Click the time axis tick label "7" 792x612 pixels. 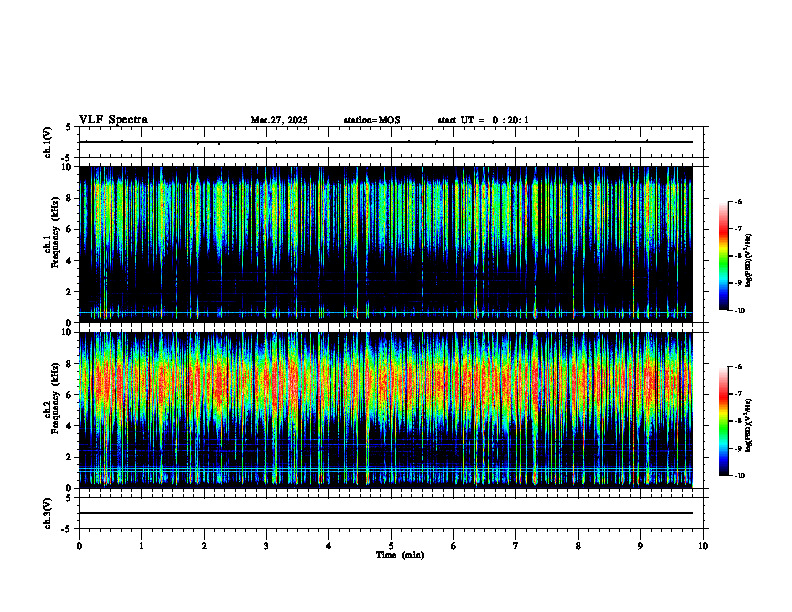pos(516,546)
